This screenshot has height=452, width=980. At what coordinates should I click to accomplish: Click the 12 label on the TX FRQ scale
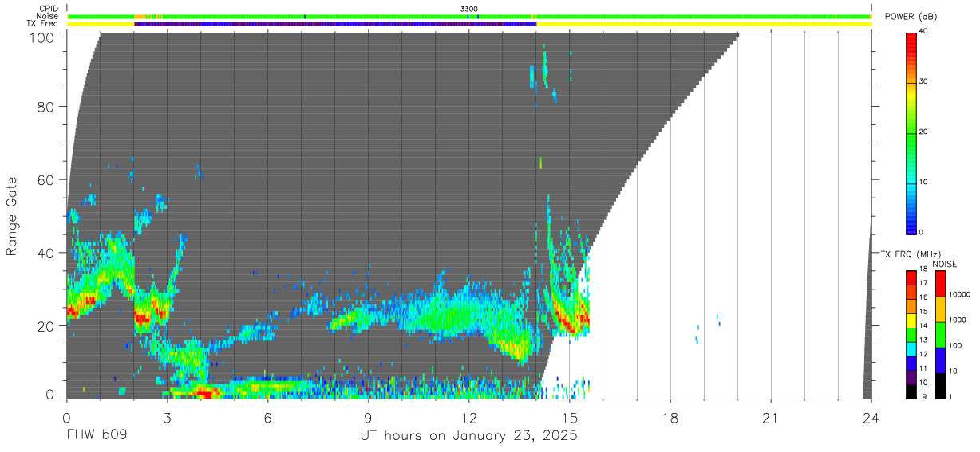(x=923, y=353)
